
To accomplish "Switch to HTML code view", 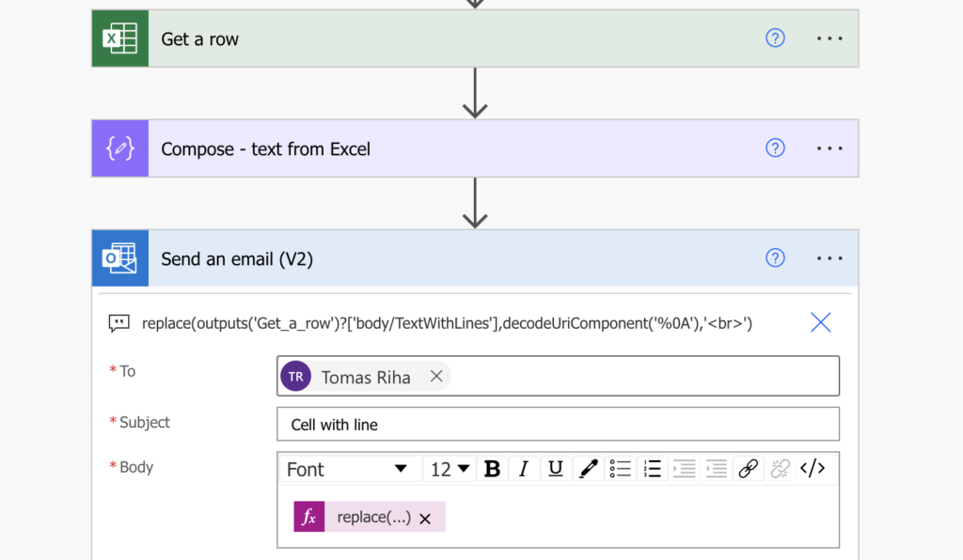I will (812, 469).
